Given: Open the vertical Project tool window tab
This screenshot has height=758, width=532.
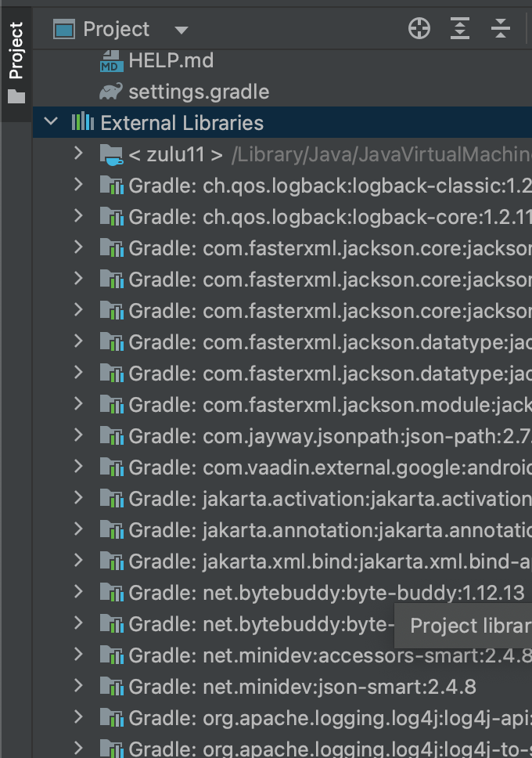Looking at the screenshot, I should [16, 63].
